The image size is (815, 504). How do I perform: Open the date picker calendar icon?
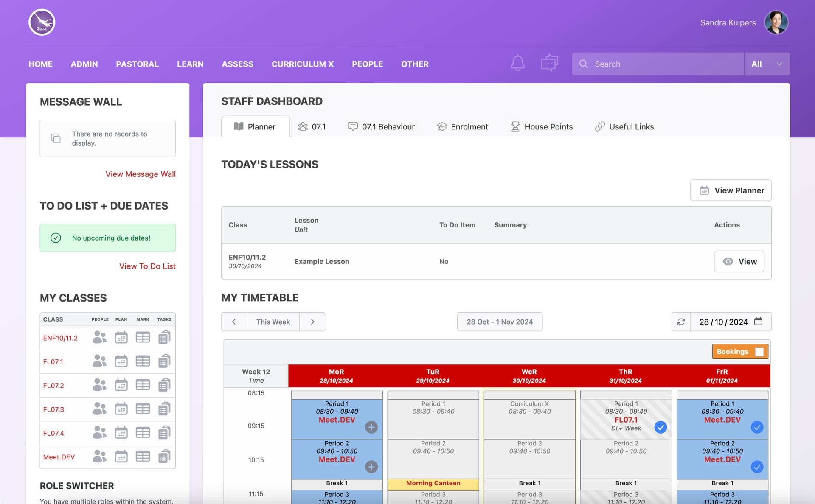pos(758,322)
